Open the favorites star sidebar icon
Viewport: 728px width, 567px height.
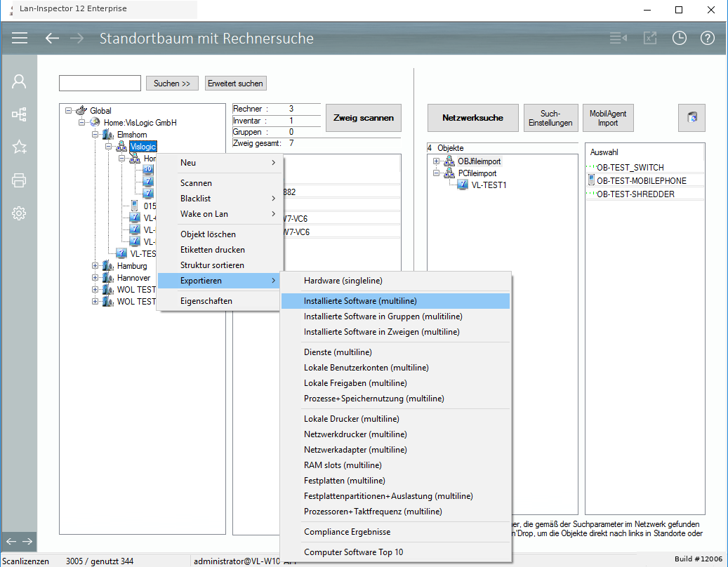[19, 147]
